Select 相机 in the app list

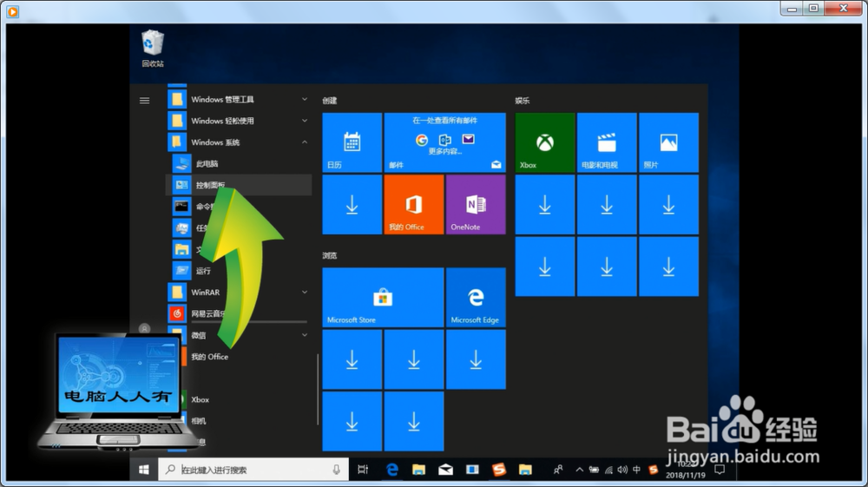(199, 420)
